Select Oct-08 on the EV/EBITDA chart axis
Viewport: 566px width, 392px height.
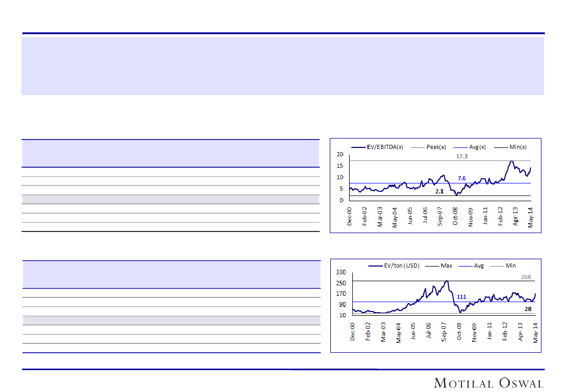456,216
